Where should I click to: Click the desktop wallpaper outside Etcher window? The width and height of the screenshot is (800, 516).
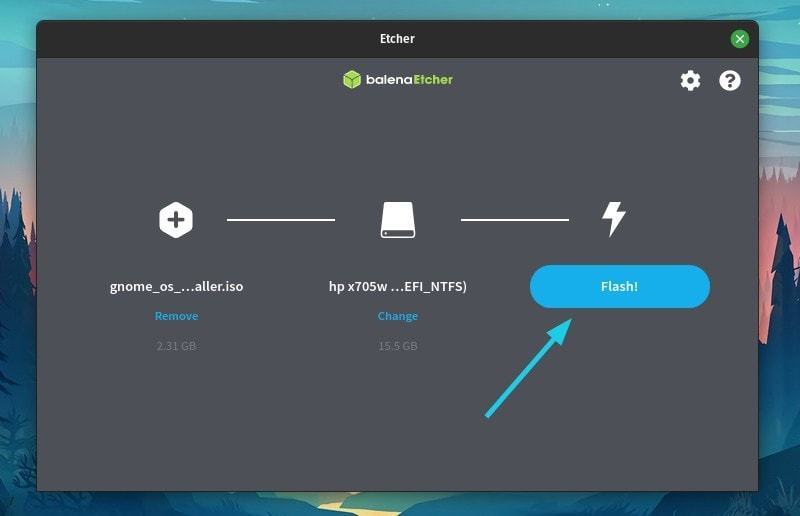pos(780,300)
